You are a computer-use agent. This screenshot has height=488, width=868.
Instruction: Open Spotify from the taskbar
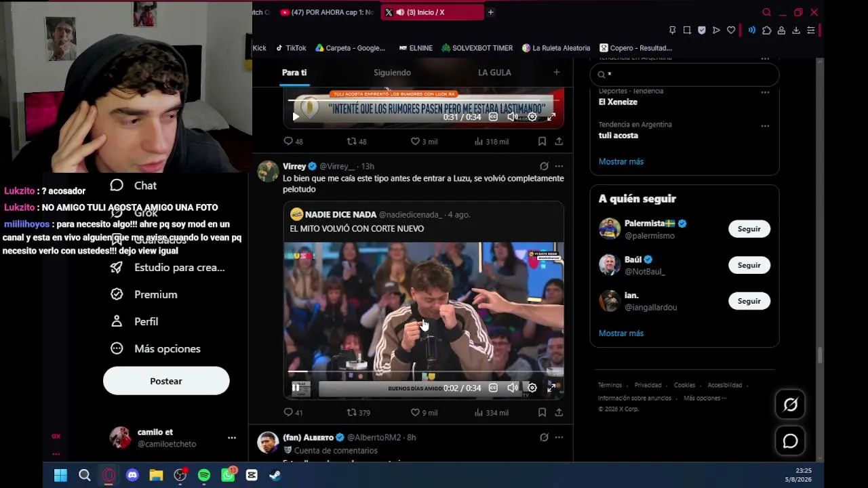coord(204,475)
